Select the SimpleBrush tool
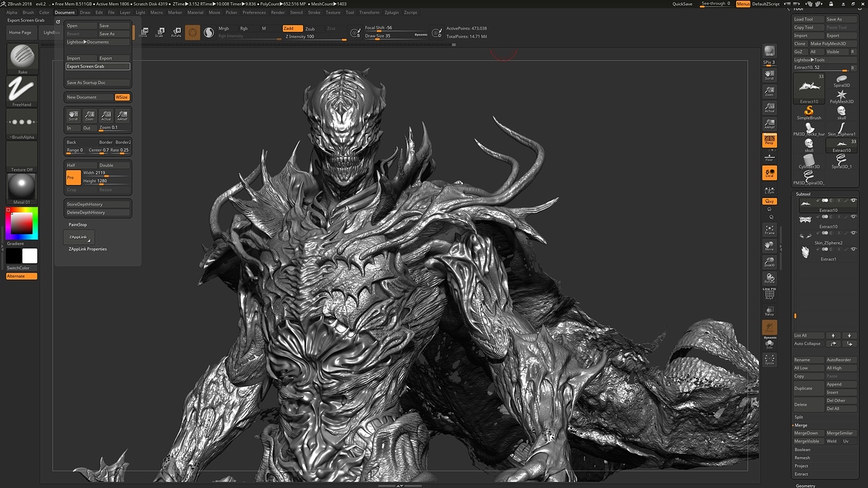 coord(809,112)
